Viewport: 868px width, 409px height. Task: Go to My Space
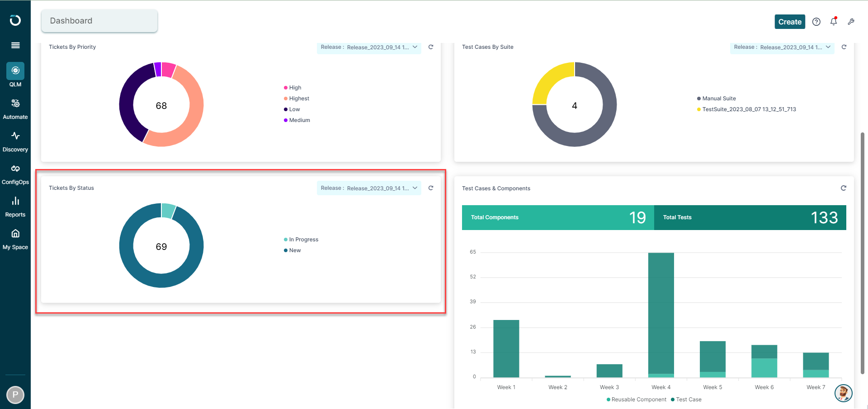click(x=15, y=240)
